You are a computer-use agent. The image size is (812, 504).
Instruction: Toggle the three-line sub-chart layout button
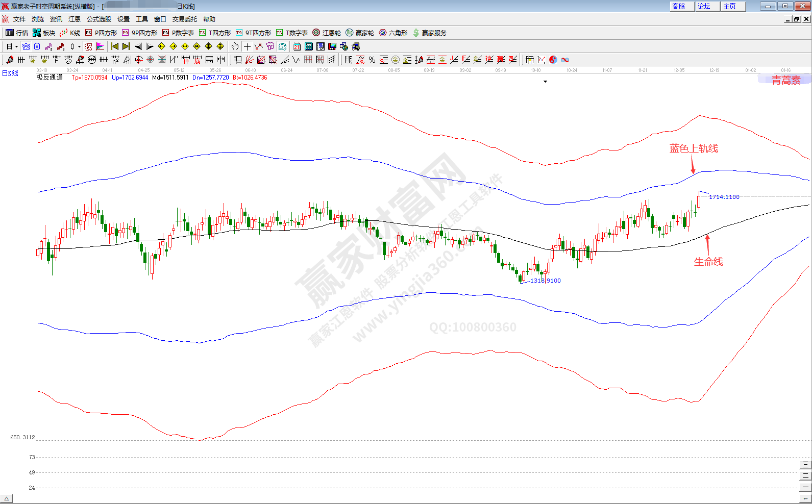[805, 464]
